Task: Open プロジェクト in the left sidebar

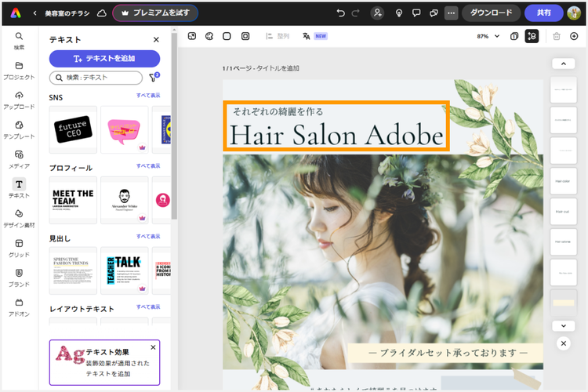Action: click(19, 71)
